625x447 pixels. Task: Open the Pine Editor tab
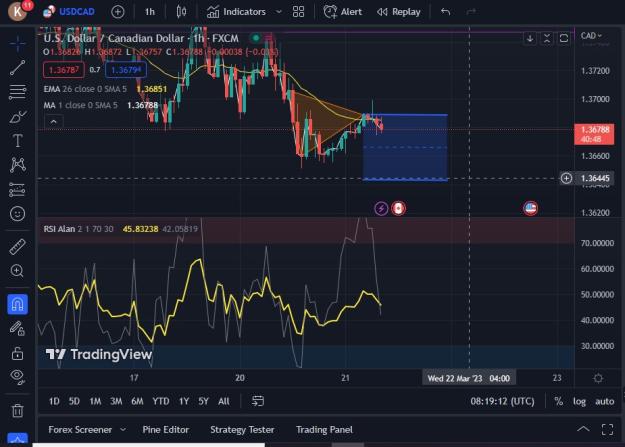(x=165, y=429)
